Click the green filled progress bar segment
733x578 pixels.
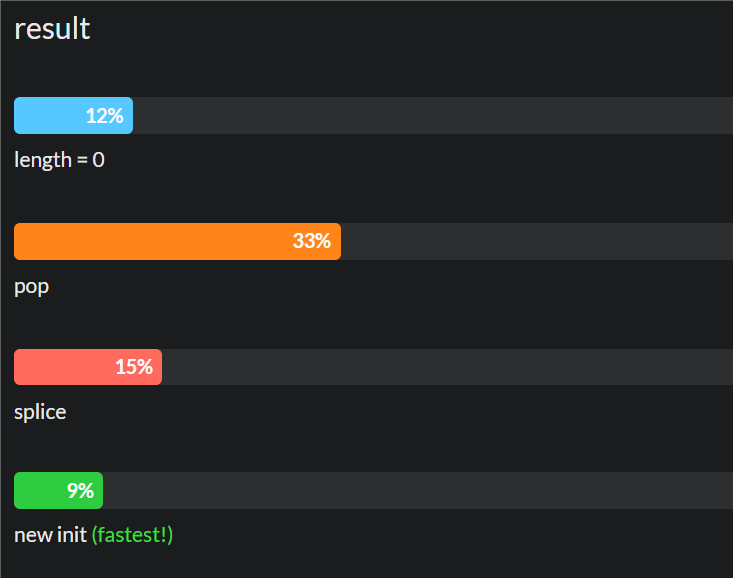38,491
